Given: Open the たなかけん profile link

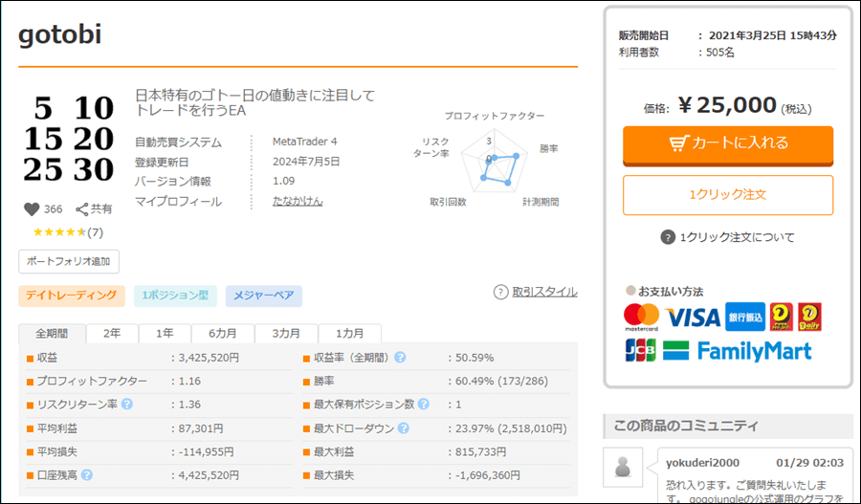Looking at the screenshot, I should pyautogui.click(x=298, y=202).
